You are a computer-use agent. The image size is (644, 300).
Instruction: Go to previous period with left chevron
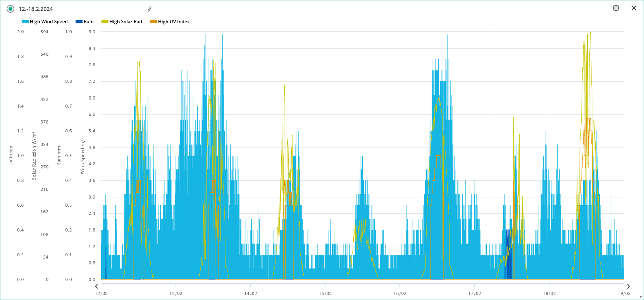[x=96, y=286]
